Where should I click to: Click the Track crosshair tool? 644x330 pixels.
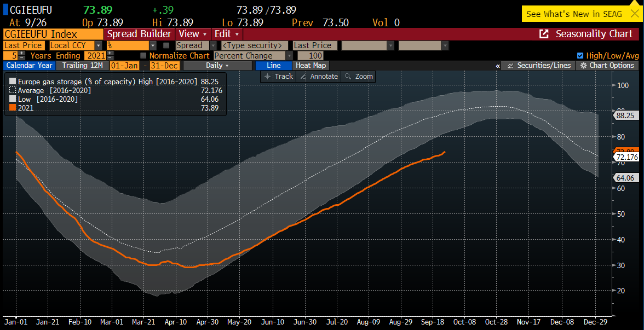(x=279, y=77)
